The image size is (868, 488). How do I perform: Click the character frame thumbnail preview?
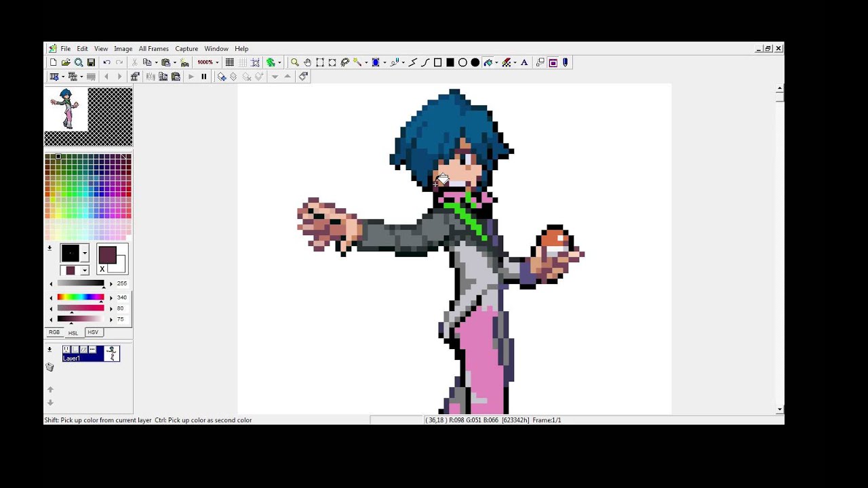[x=66, y=108]
